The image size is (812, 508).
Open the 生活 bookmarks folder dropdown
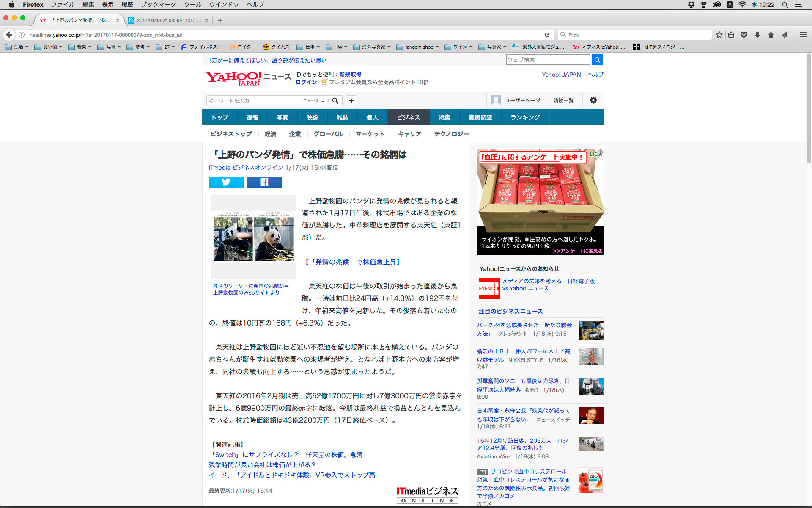pyautogui.click(x=17, y=47)
